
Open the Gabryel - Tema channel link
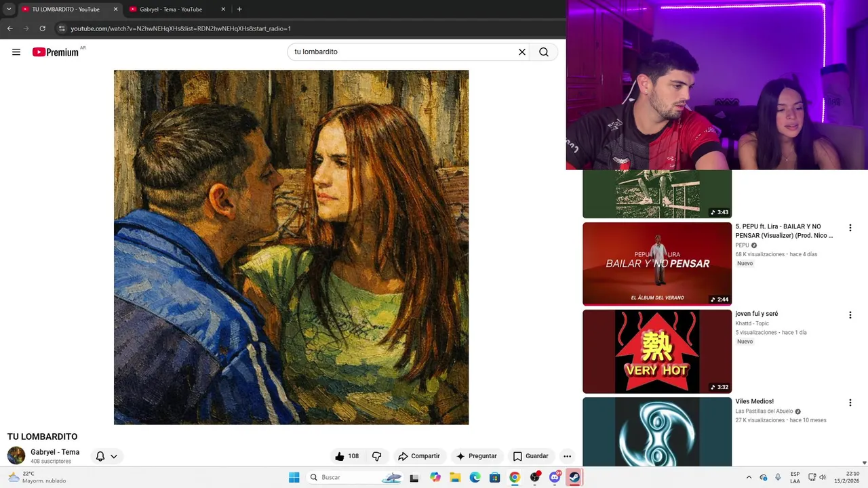click(x=55, y=452)
